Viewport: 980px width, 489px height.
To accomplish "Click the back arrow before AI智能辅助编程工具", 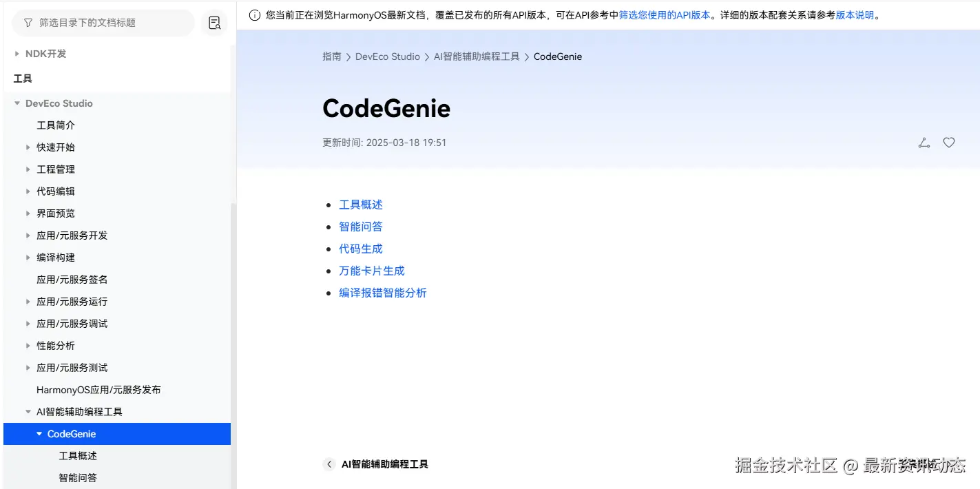I will click(x=329, y=464).
